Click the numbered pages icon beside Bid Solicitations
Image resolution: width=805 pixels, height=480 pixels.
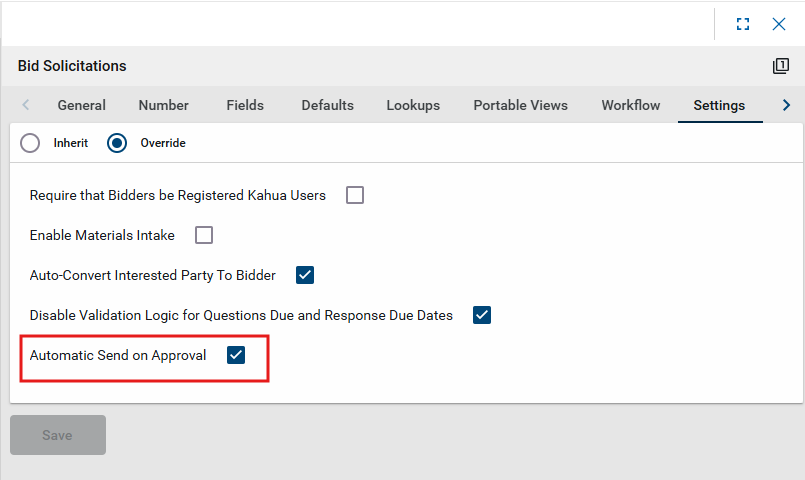[x=781, y=66]
